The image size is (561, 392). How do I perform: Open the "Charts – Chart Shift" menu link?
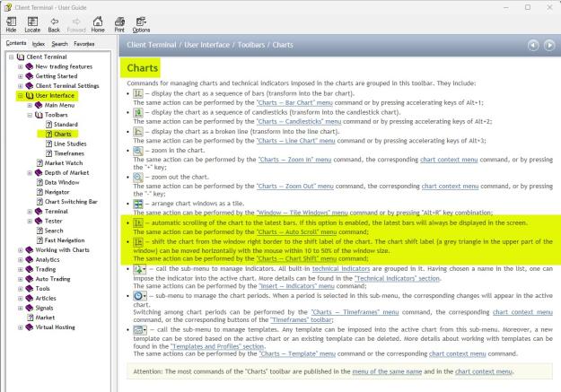point(296,258)
